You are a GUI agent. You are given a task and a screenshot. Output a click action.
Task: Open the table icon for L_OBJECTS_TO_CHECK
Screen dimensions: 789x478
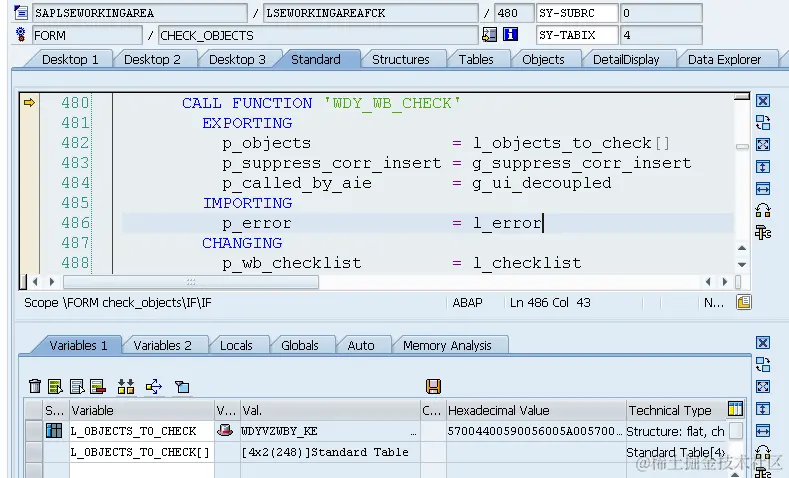pos(54,431)
